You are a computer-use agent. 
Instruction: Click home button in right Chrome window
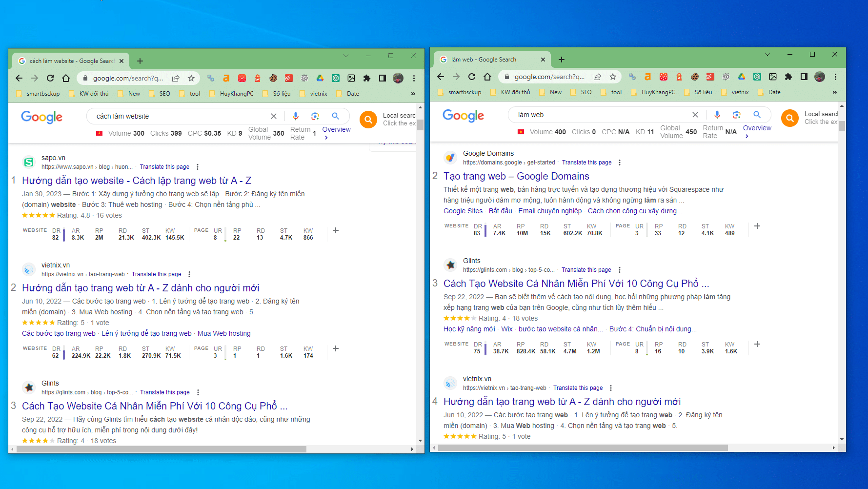coord(487,77)
